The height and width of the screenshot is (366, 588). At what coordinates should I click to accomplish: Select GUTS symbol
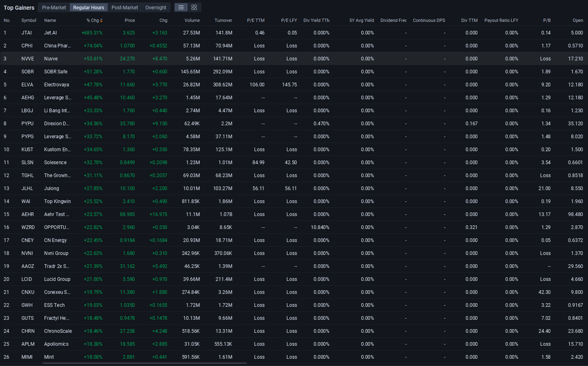[x=27, y=318]
